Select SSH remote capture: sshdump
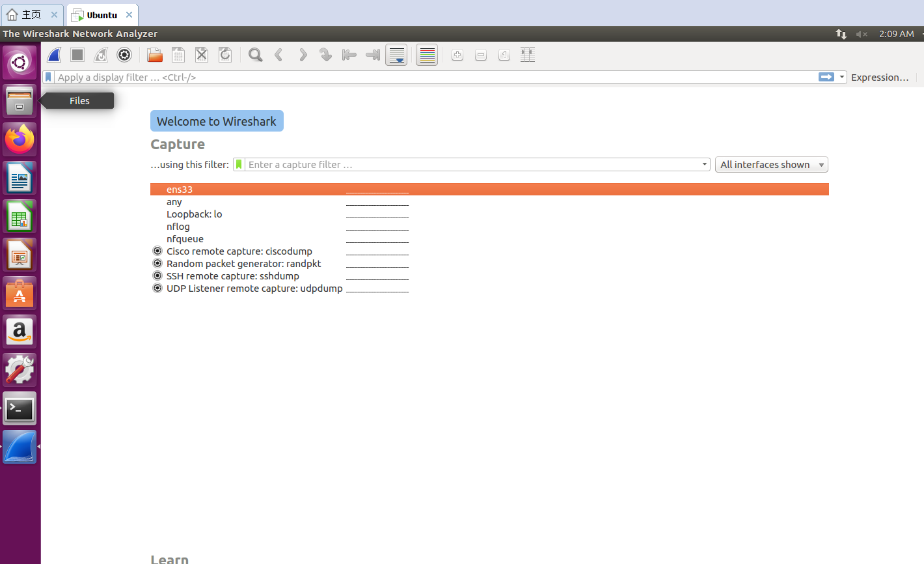The image size is (924, 564). pyautogui.click(x=489, y=276)
